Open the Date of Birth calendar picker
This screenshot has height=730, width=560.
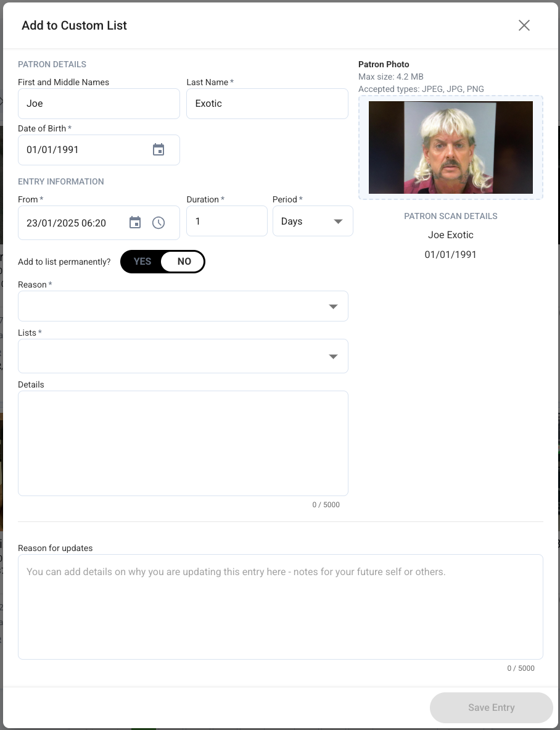pyautogui.click(x=159, y=149)
